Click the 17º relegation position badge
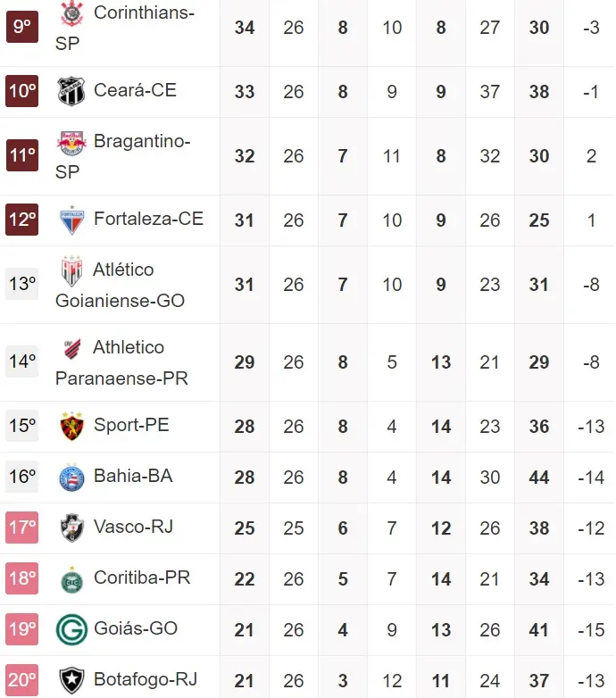The image size is (616, 698). 21,528
